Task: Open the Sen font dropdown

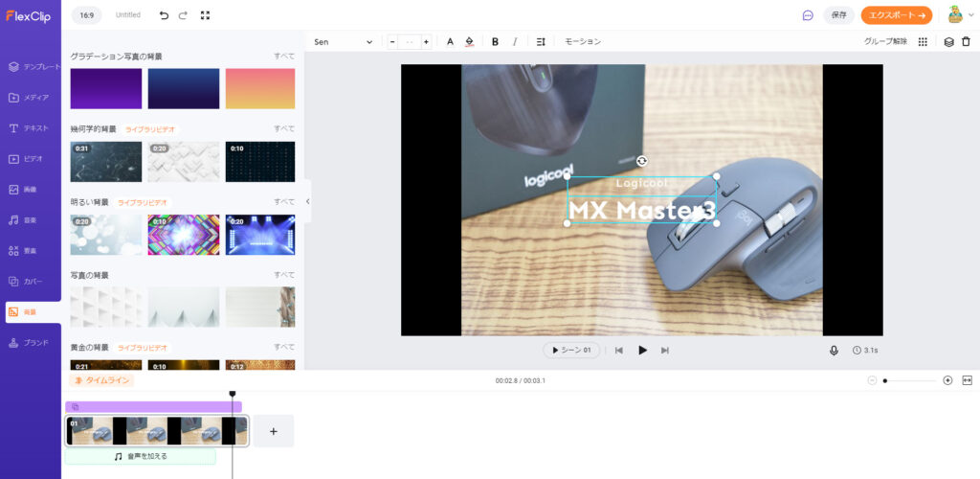Action: tap(344, 42)
